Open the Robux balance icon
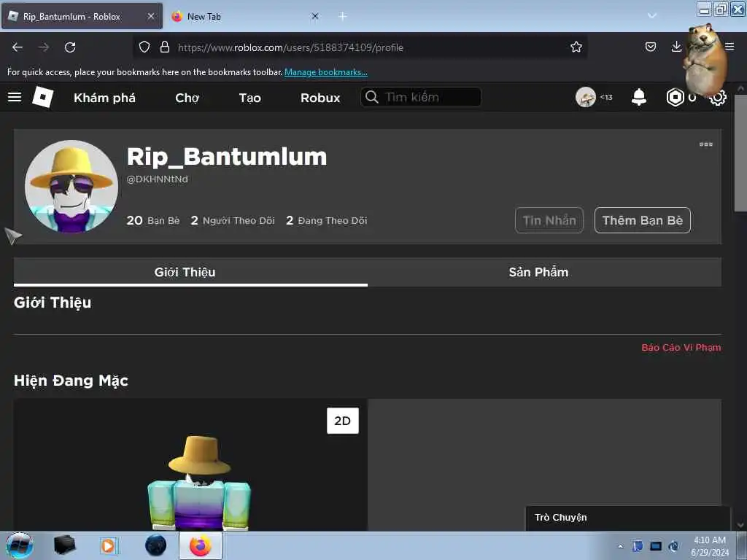The width and height of the screenshot is (747, 560). pos(675,97)
